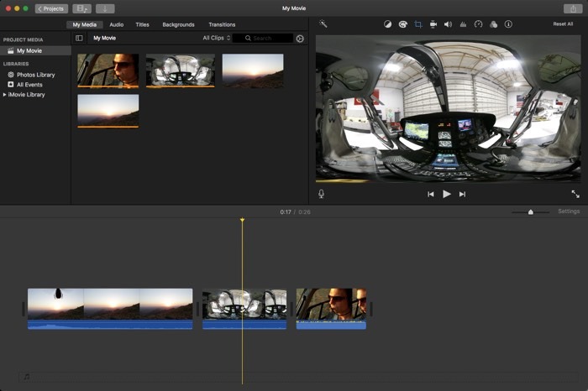
Task: Switch to Audio tab
Action: pos(116,24)
